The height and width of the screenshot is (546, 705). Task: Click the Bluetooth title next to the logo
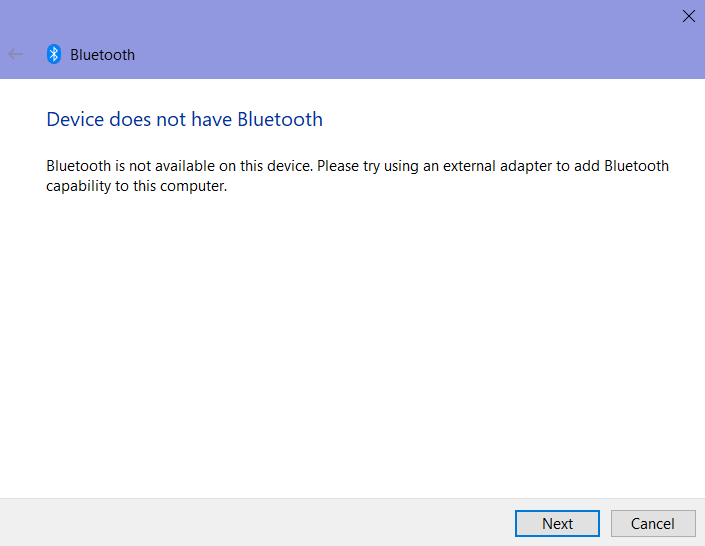coord(102,55)
